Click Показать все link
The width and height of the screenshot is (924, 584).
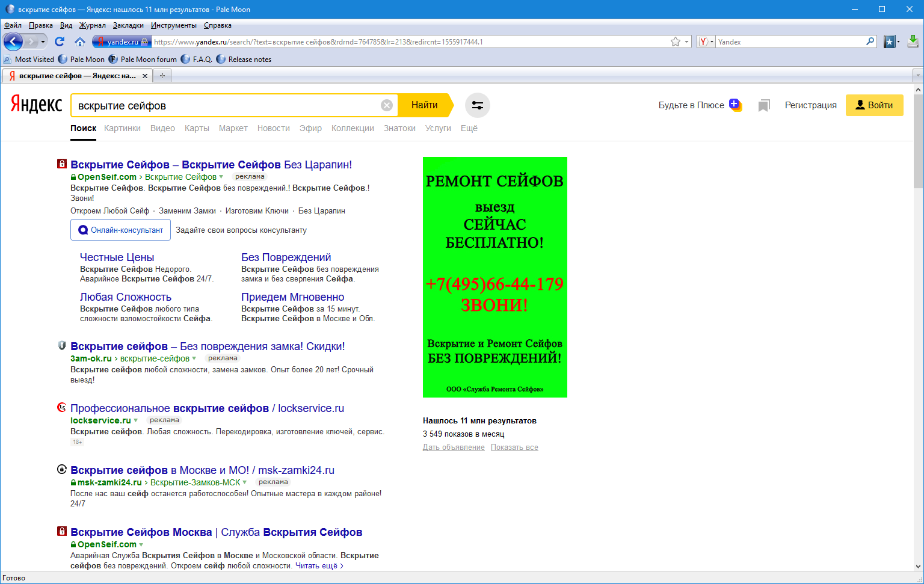[x=514, y=447]
